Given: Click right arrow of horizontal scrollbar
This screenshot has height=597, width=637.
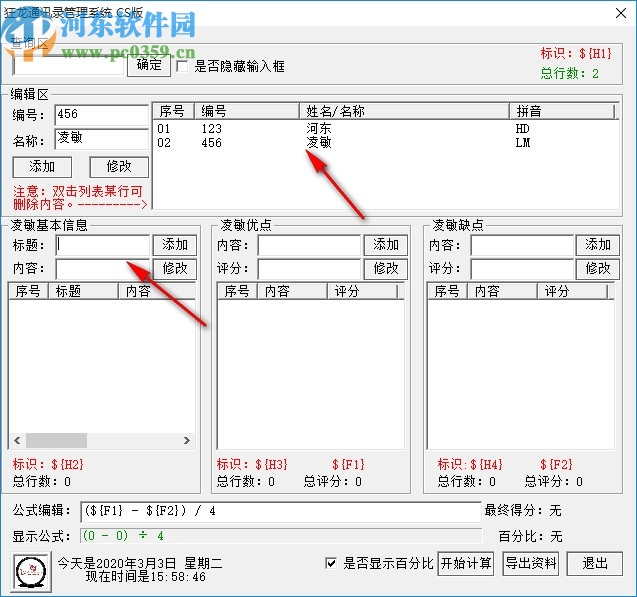Looking at the screenshot, I should pos(186,440).
